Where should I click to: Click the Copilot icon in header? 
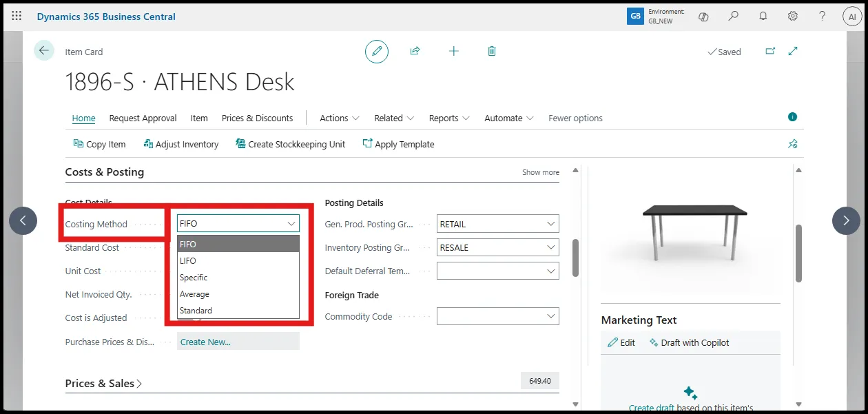tap(703, 17)
